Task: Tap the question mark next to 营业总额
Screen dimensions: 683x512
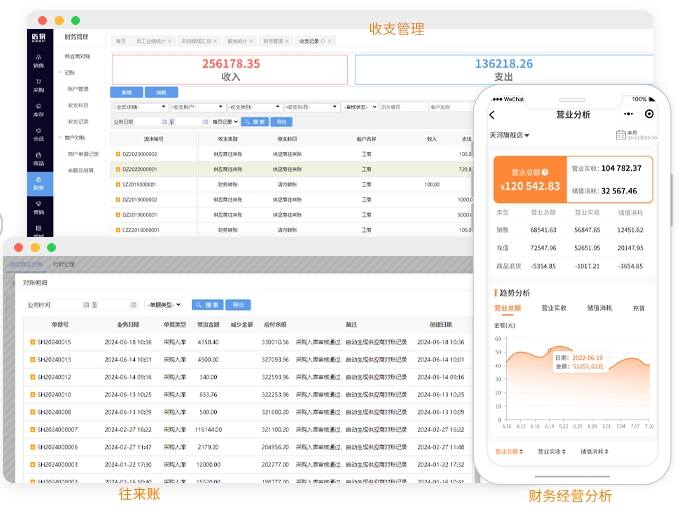Action: pyautogui.click(x=545, y=172)
